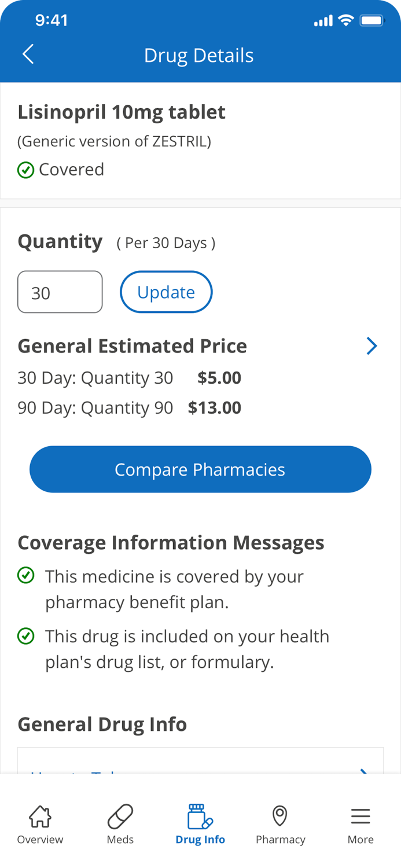The width and height of the screenshot is (401, 868).
Task: Open the Overview home icon
Action: point(40,816)
